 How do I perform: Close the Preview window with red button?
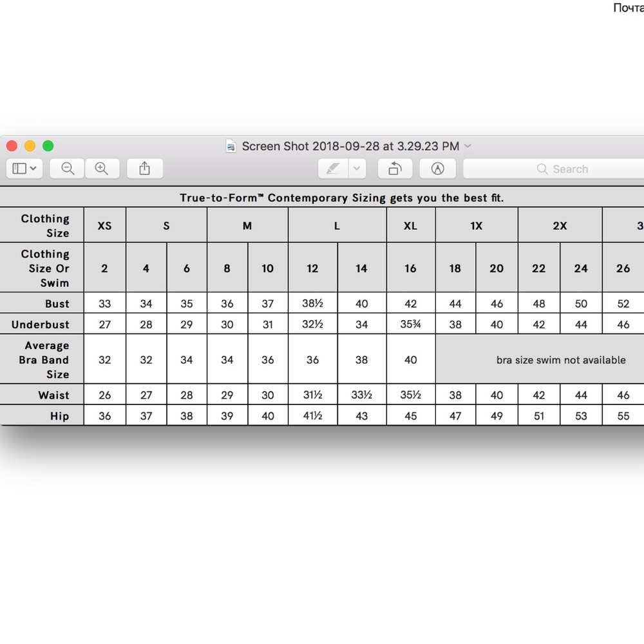pyautogui.click(x=12, y=146)
